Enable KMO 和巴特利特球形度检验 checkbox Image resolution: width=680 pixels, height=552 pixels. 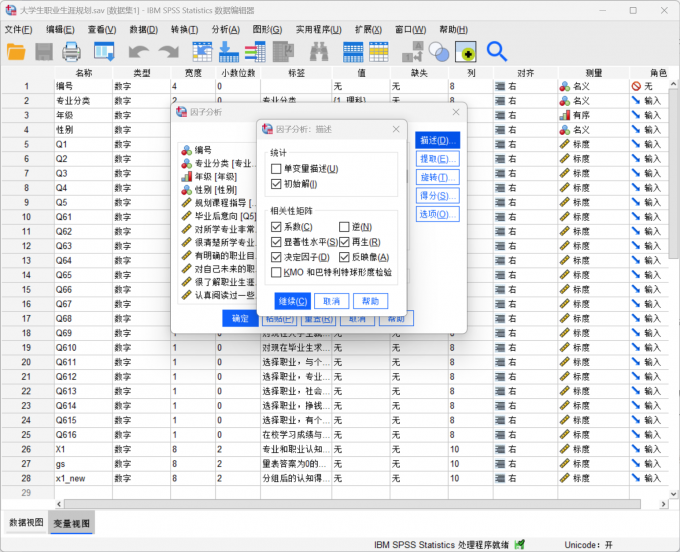point(276,272)
